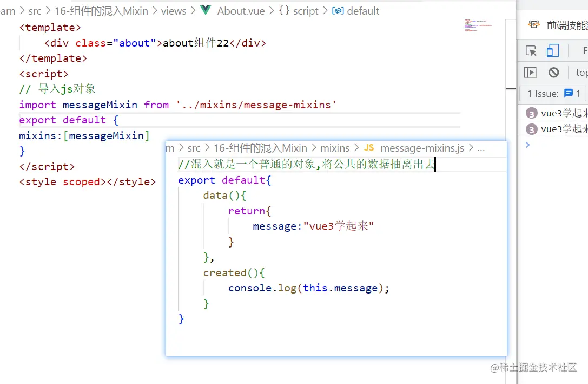Click the default symbol breadcrumb item
Viewport: 588px width, 384px height.
pos(356,11)
